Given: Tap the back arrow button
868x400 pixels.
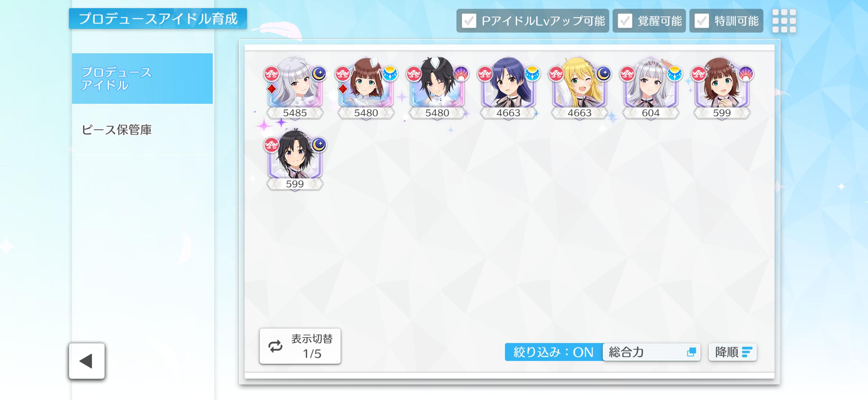Looking at the screenshot, I should coord(87,361).
